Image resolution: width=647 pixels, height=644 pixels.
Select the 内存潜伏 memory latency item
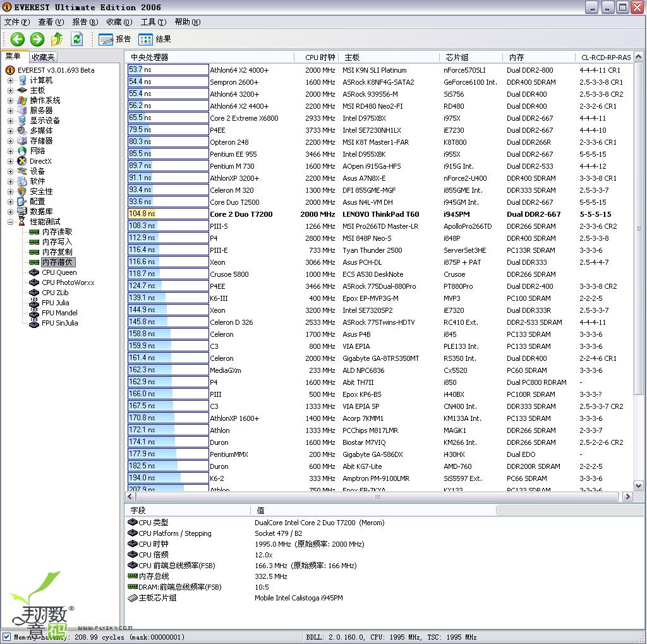point(57,262)
